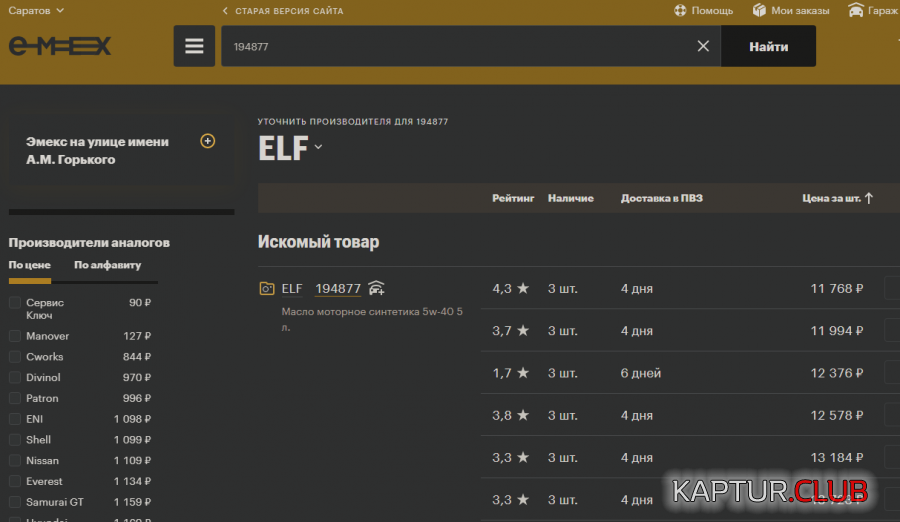Open the Гараж car icon

pyautogui.click(x=856, y=10)
